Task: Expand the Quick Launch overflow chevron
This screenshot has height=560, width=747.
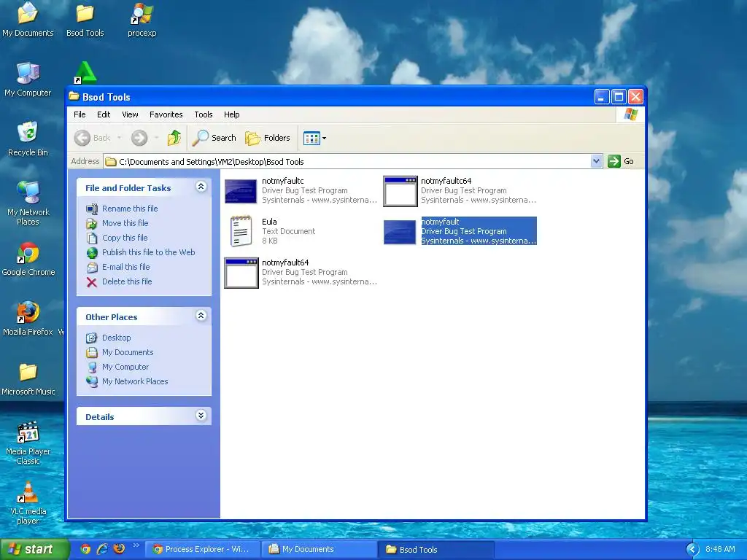Action: pos(136,545)
